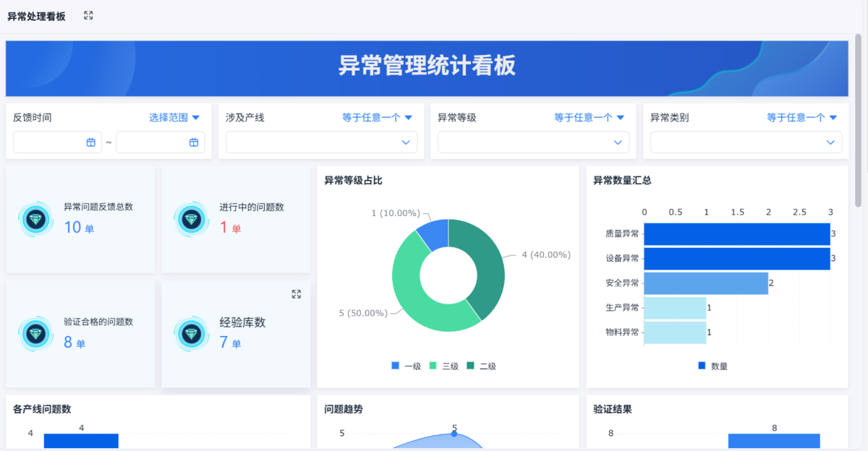Open calendar icon in end date field
868x451 pixels.
pos(194,142)
